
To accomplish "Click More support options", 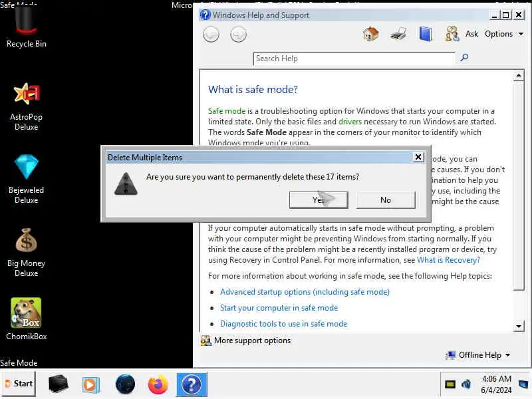I will click(x=246, y=340).
